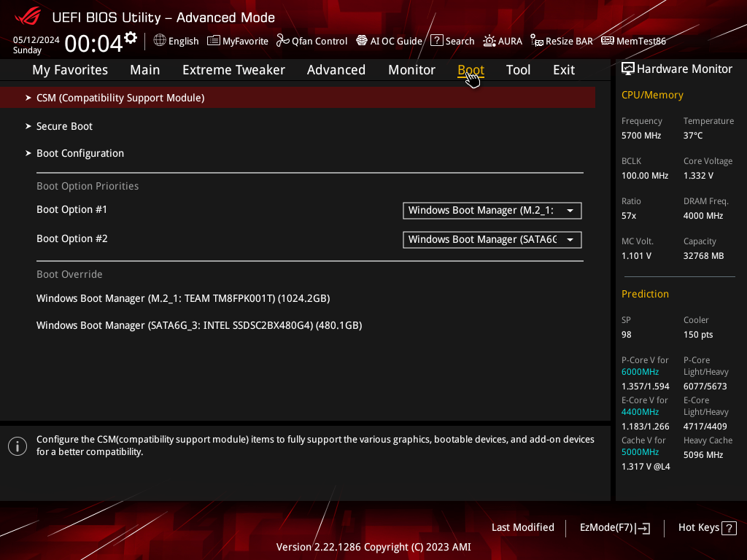The width and height of the screenshot is (747, 560).
Task: Click the 5700 MHz frequency value
Action: tap(641, 136)
